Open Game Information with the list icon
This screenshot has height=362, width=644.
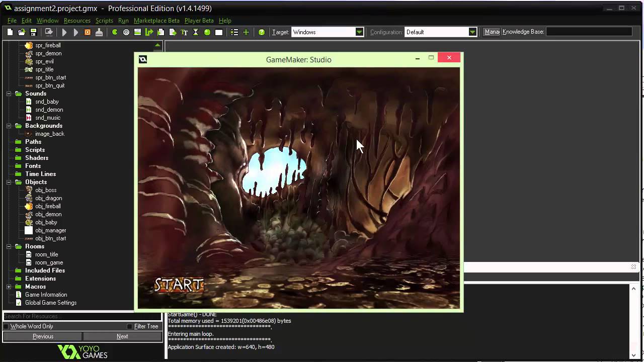(234, 32)
